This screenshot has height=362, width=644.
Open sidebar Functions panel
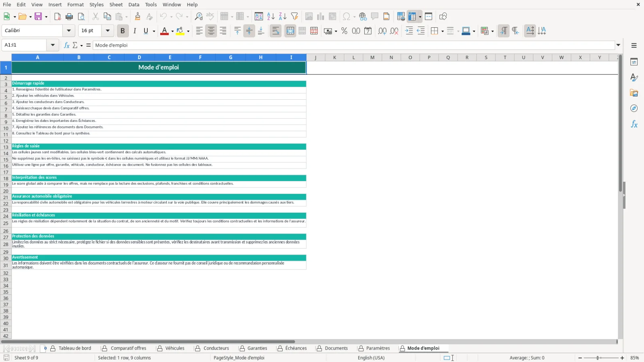tap(634, 124)
